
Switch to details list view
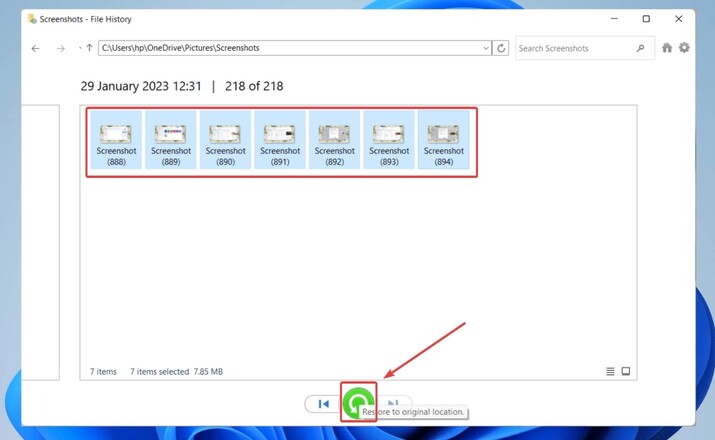[610, 371]
